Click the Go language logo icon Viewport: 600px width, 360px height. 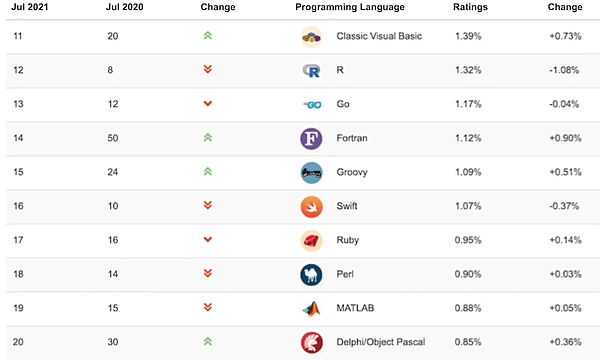312,104
